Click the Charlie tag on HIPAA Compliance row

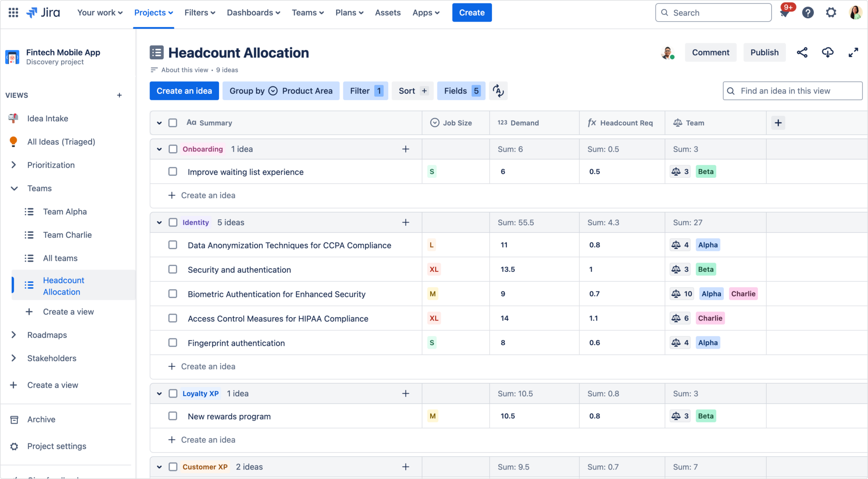[x=710, y=318]
